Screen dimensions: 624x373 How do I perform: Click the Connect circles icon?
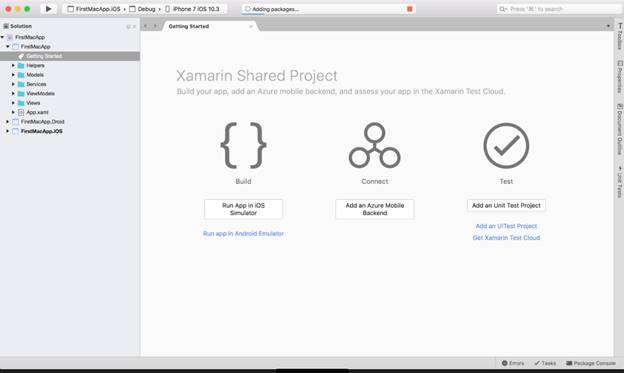tap(374, 145)
